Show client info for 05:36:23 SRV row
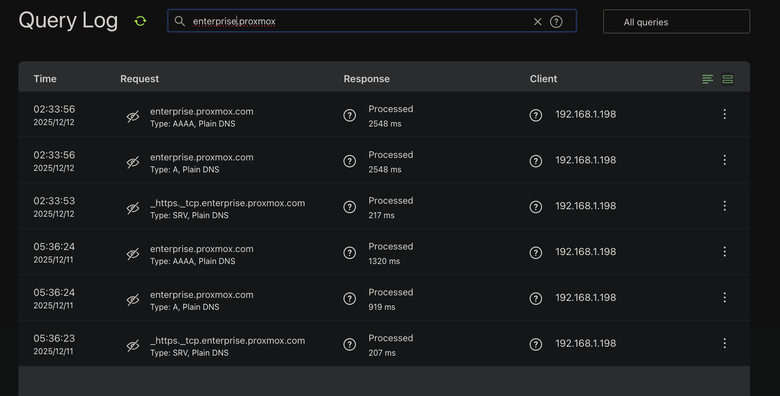 (536, 344)
